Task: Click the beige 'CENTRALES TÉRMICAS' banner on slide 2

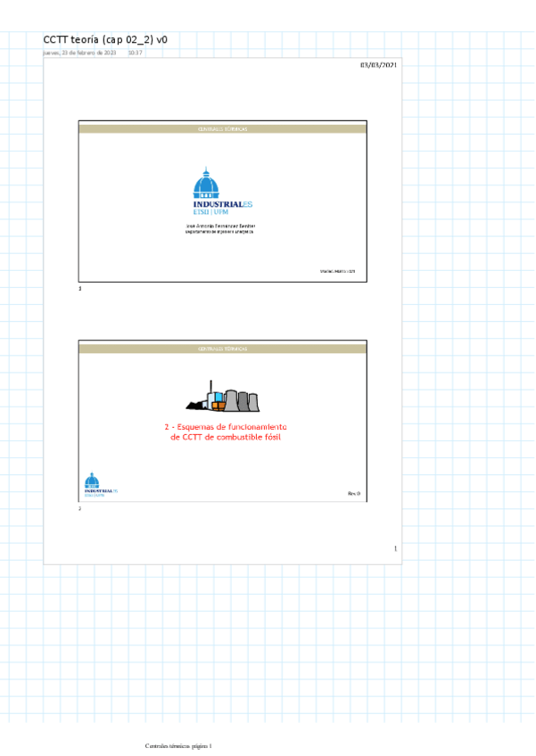Action: click(222, 349)
